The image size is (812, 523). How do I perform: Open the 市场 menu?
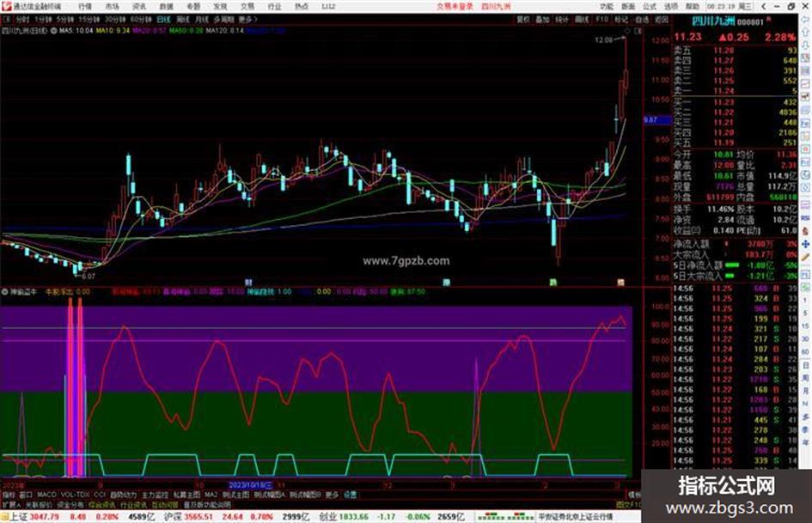point(112,7)
